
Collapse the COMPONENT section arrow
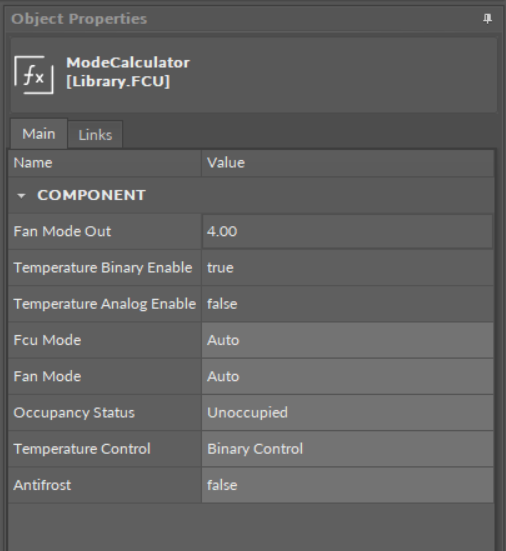tap(21, 196)
